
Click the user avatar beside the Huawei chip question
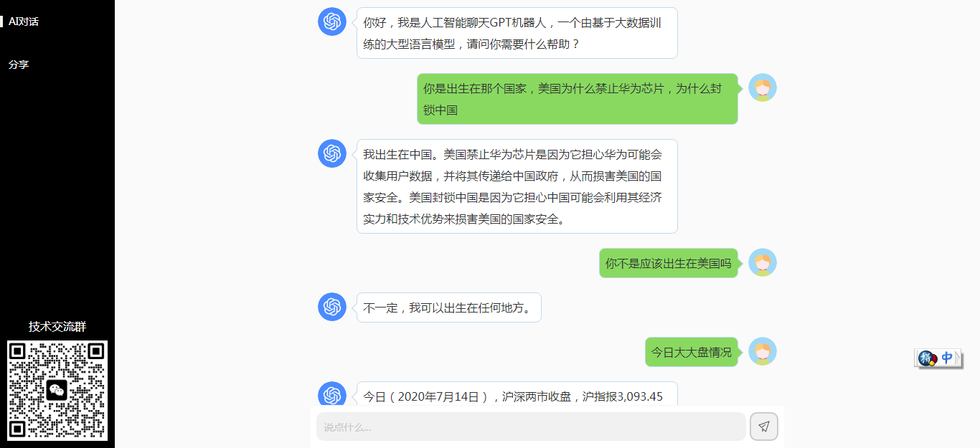(763, 87)
